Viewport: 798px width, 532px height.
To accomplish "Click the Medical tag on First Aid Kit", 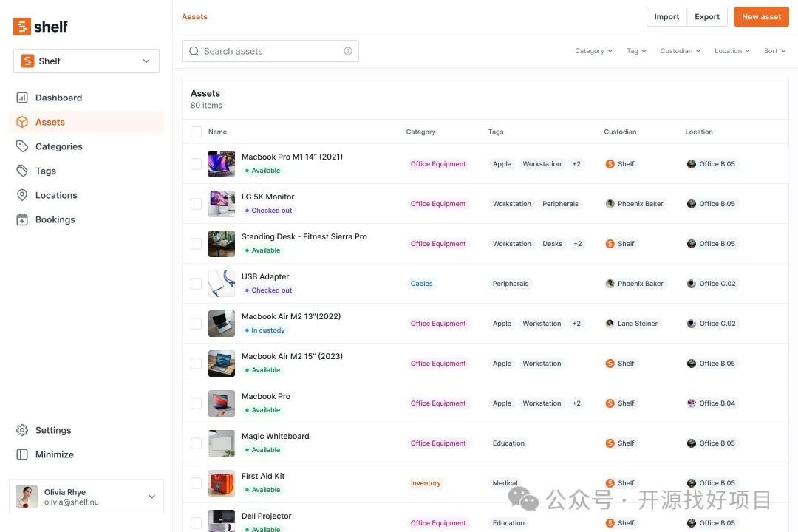I will pyautogui.click(x=505, y=483).
